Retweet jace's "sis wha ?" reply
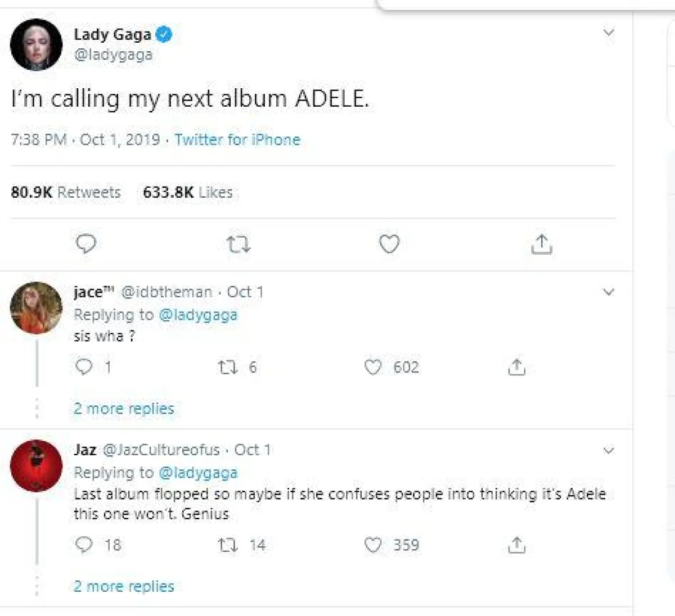Viewport: 675px width, 616px height. [x=228, y=368]
